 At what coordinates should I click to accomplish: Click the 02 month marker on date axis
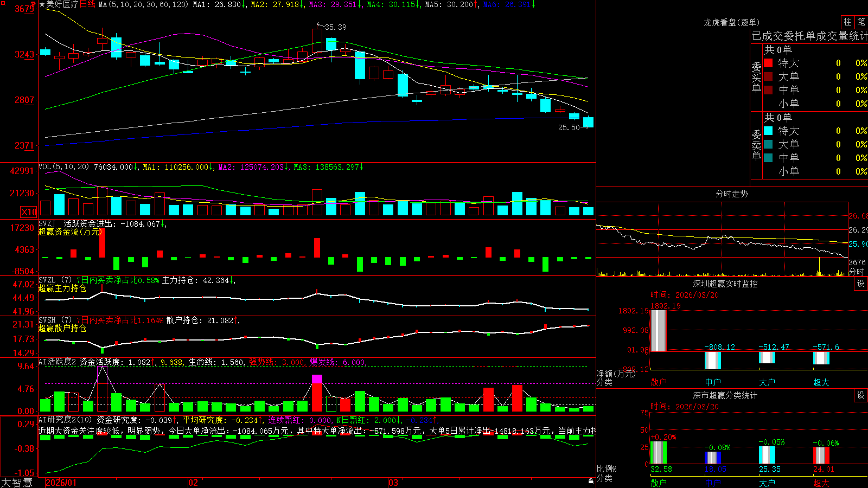193,483
